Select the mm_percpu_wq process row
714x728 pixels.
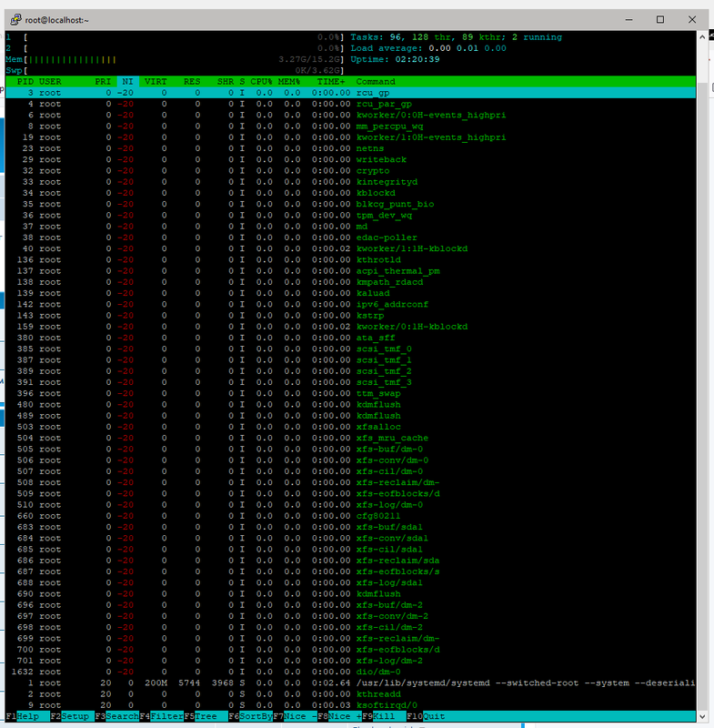350,126
